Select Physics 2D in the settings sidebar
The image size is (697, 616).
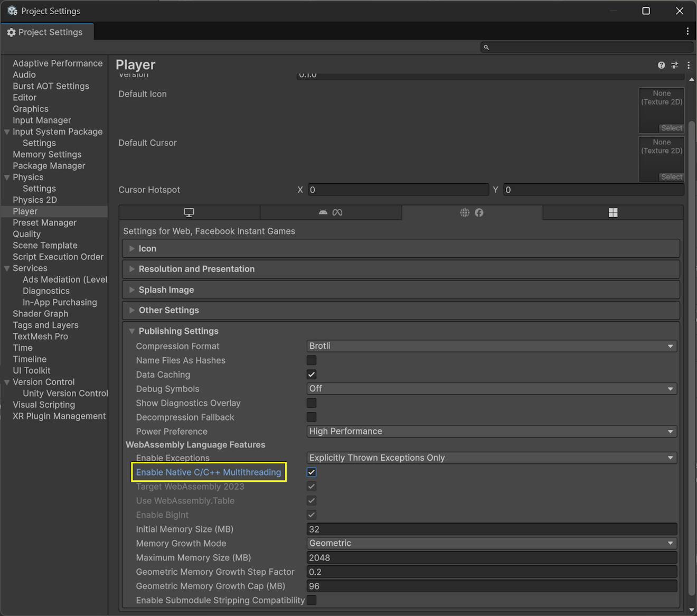[34, 200]
